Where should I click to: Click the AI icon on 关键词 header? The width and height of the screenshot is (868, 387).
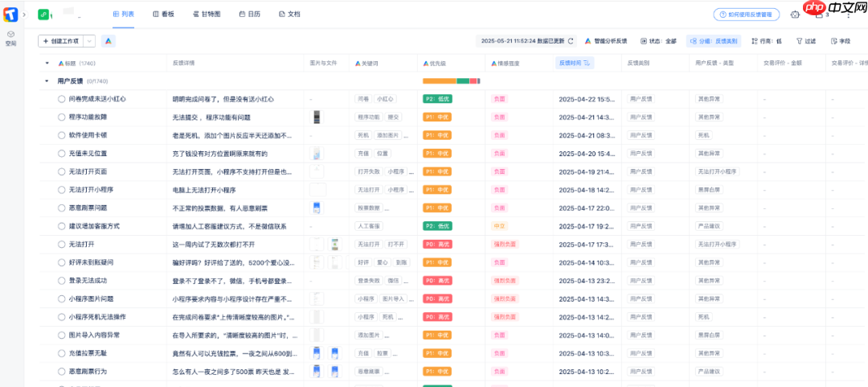(358, 64)
